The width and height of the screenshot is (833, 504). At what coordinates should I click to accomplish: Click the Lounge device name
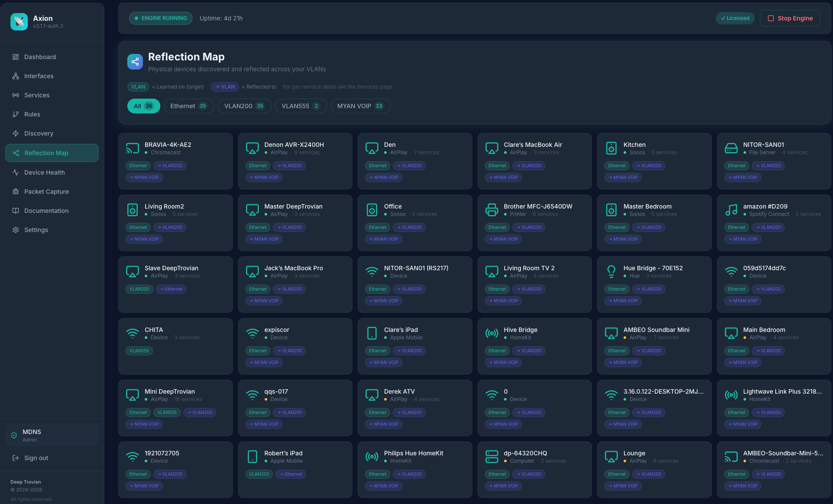click(634, 453)
